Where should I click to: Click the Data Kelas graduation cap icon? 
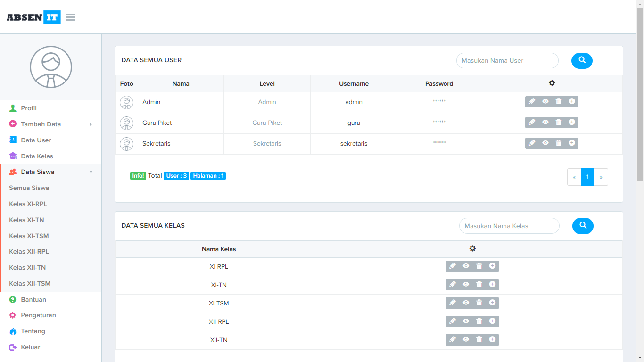point(13,156)
